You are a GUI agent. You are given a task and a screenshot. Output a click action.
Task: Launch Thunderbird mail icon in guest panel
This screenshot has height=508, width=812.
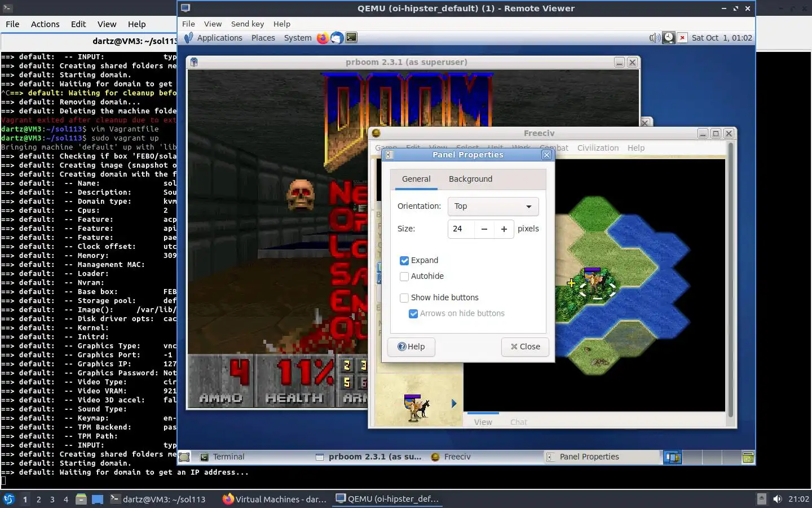pos(337,38)
